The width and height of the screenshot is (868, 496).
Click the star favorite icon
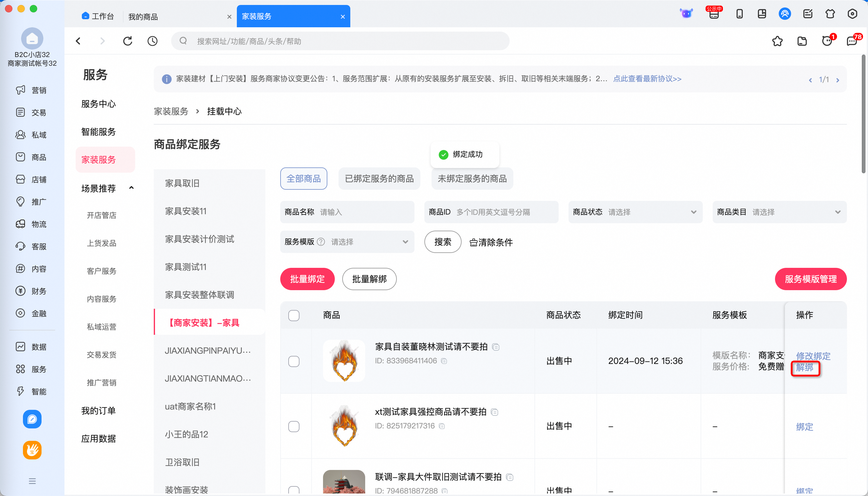coord(777,41)
